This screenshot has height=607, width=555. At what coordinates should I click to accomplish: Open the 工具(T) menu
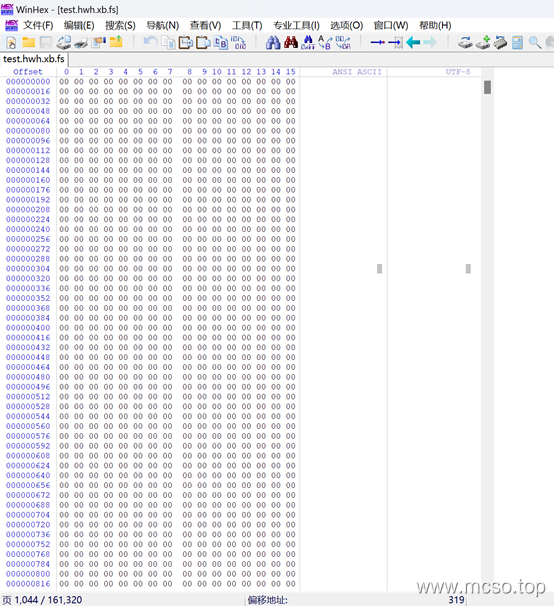(x=247, y=26)
